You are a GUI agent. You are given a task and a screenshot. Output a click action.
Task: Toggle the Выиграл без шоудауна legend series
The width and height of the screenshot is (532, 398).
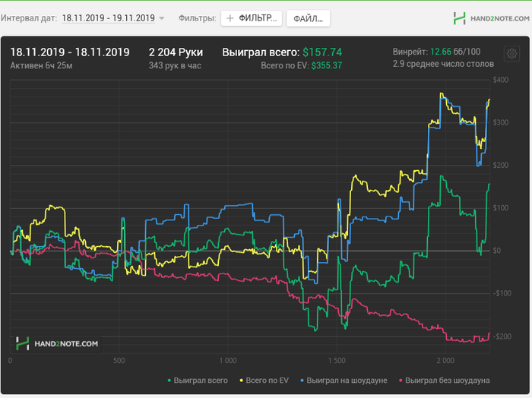[444, 381]
